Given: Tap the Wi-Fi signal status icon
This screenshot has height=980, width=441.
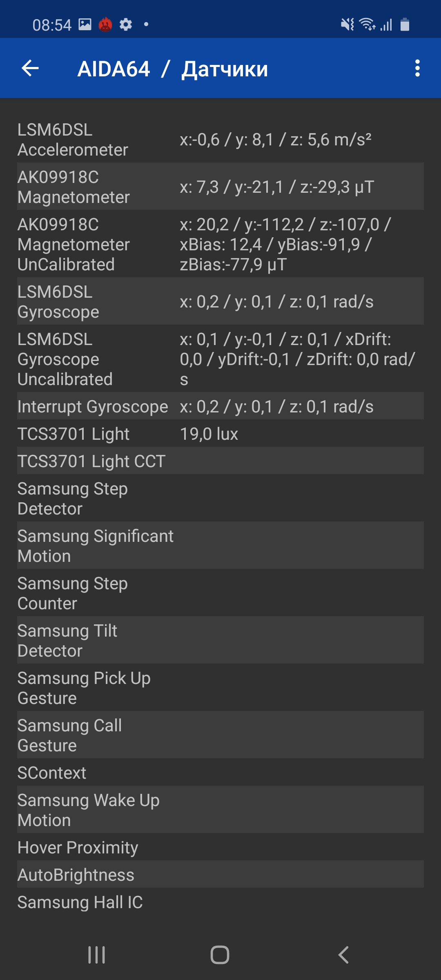Looking at the screenshot, I should (367, 24).
